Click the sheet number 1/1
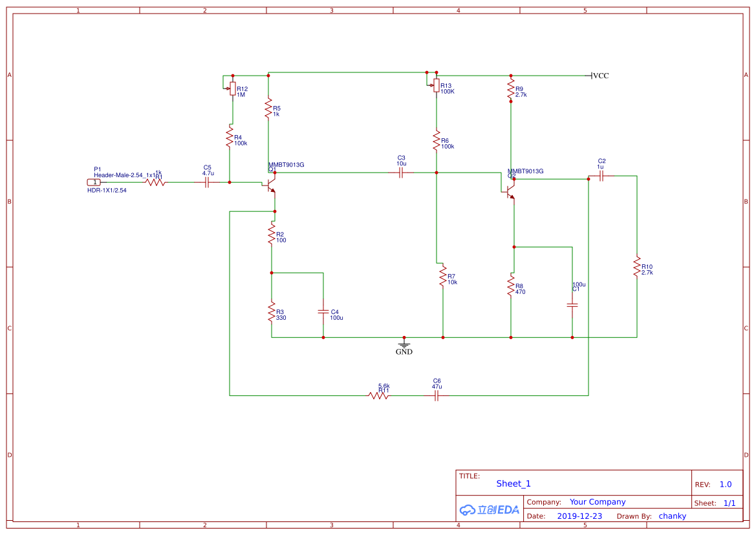 point(729,503)
